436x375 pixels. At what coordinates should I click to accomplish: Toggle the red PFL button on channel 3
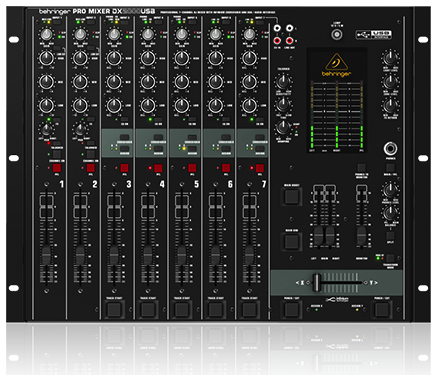pos(125,168)
